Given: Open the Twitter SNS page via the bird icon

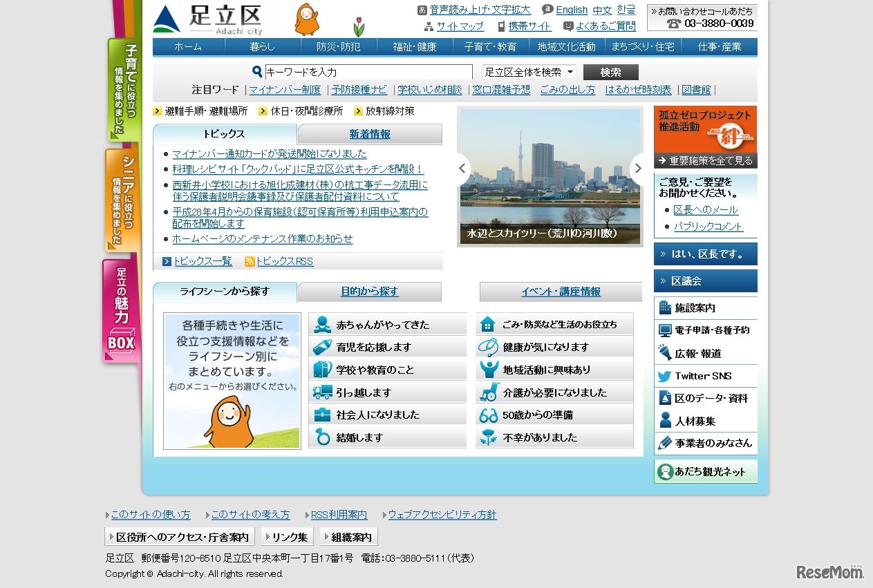Looking at the screenshot, I should point(666,375).
